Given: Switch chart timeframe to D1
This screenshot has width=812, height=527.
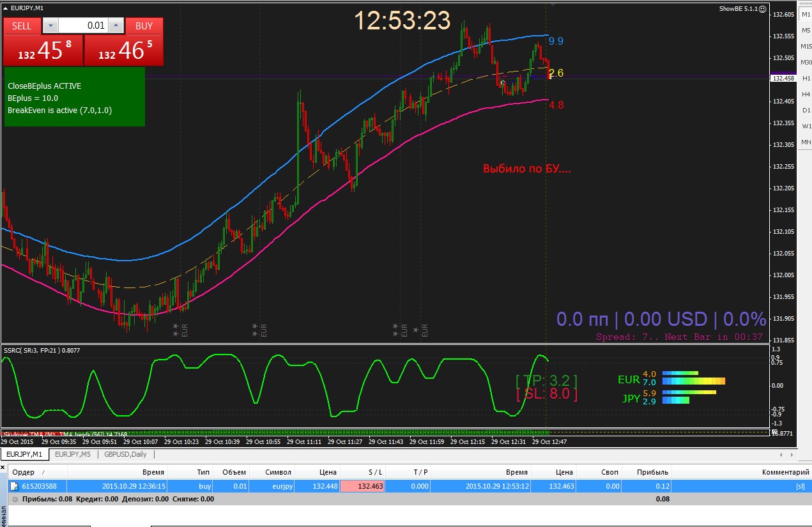Looking at the screenshot, I should pos(806,110).
